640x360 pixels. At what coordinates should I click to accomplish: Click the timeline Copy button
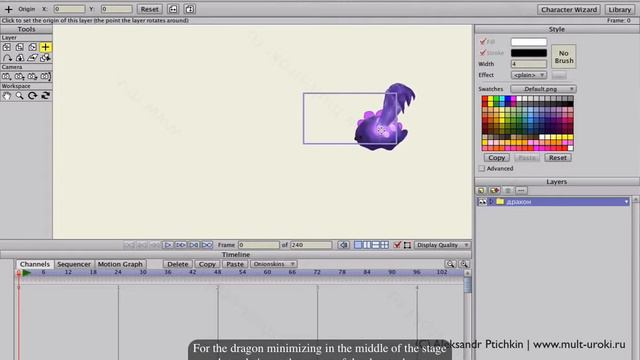(207, 264)
